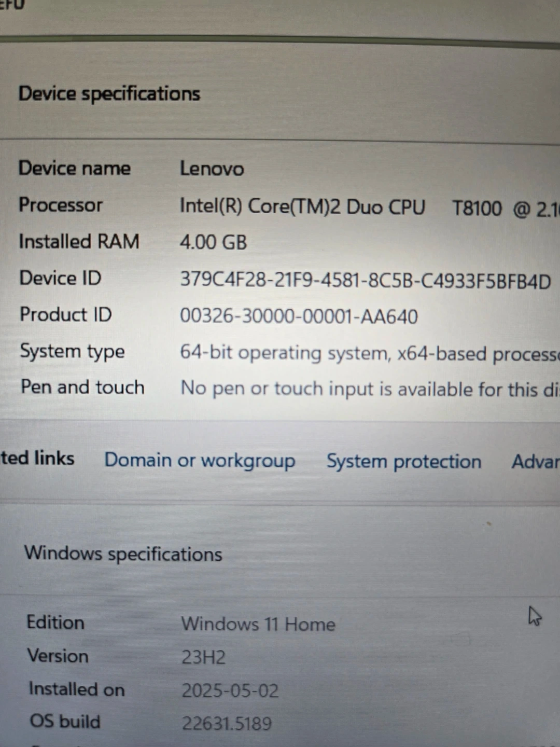
Task: Click the Device ID value string
Action: pos(365,280)
